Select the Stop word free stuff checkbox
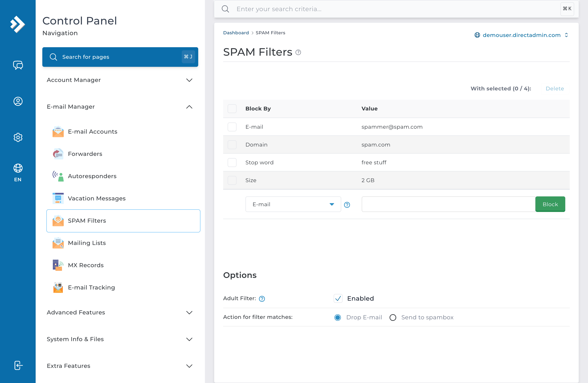This screenshot has height=383, width=588. pos(232,163)
